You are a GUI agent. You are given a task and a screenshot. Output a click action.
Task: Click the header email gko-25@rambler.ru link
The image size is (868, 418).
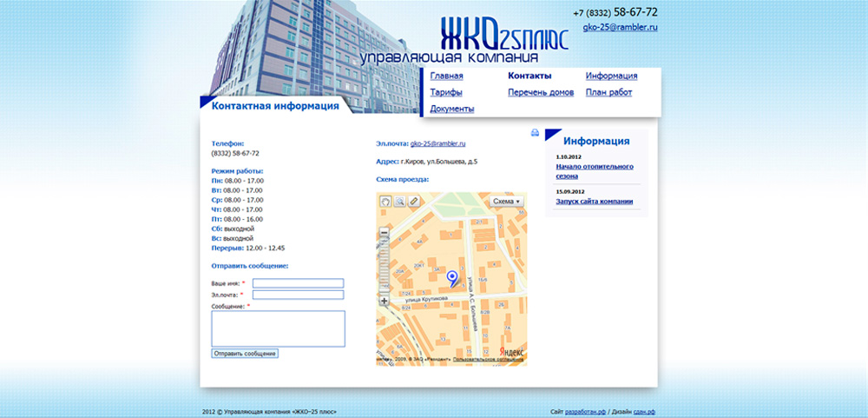(x=620, y=28)
